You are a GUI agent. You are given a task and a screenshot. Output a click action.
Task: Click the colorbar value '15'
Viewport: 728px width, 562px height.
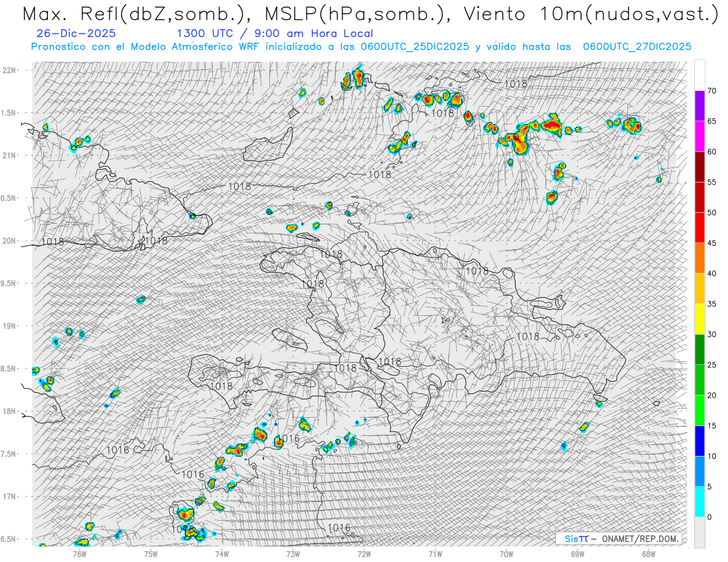(712, 426)
